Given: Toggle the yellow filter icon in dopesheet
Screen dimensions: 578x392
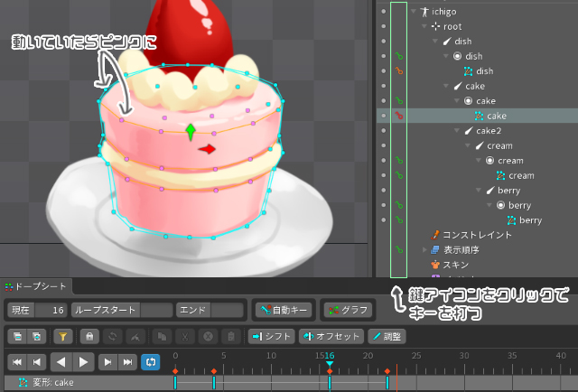Looking at the screenshot, I should [x=63, y=336].
